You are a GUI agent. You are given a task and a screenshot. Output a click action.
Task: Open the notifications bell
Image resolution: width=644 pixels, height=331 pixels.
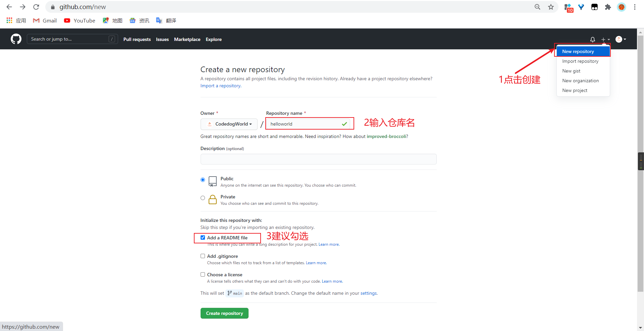tap(593, 39)
